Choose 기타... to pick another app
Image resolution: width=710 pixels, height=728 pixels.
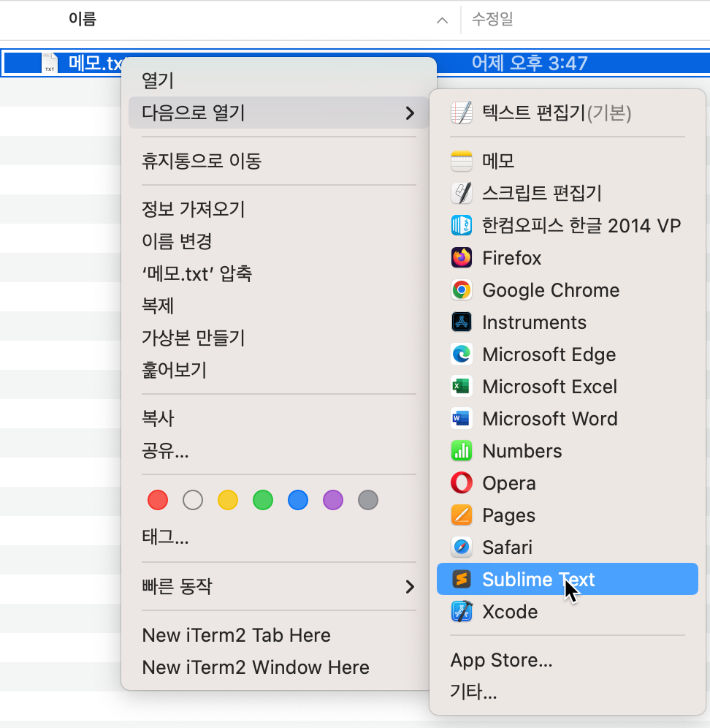click(x=568, y=692)
